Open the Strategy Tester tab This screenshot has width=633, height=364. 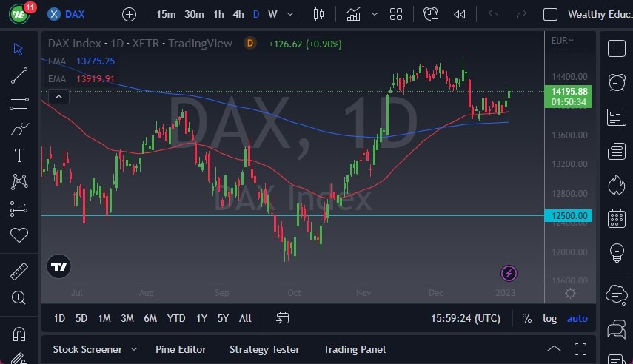(x=264, y=349)
